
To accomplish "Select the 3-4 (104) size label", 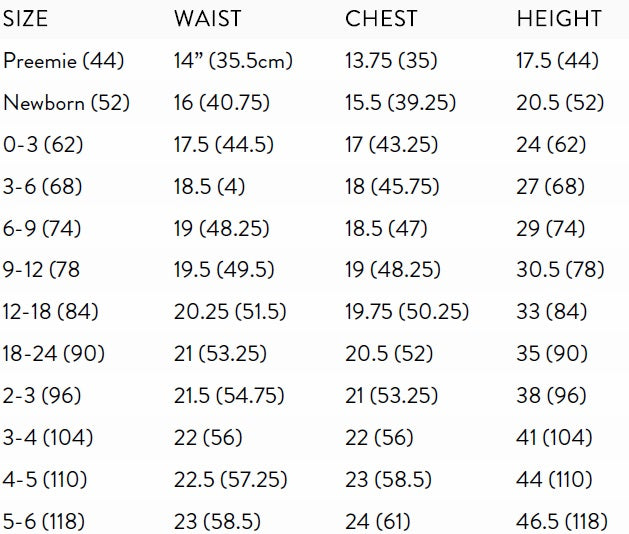I will [48, 438].
